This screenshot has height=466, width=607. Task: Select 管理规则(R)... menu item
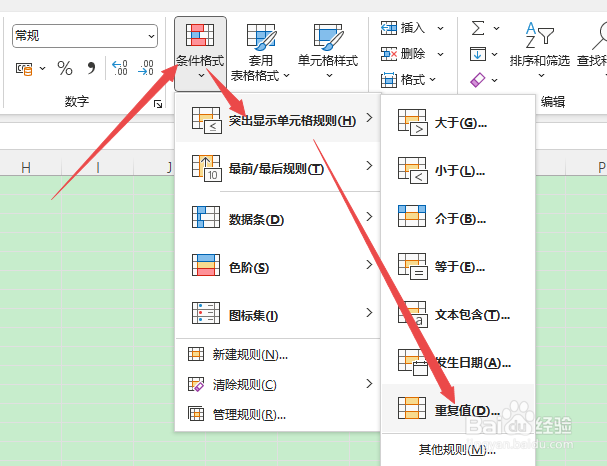coord(278,415)
